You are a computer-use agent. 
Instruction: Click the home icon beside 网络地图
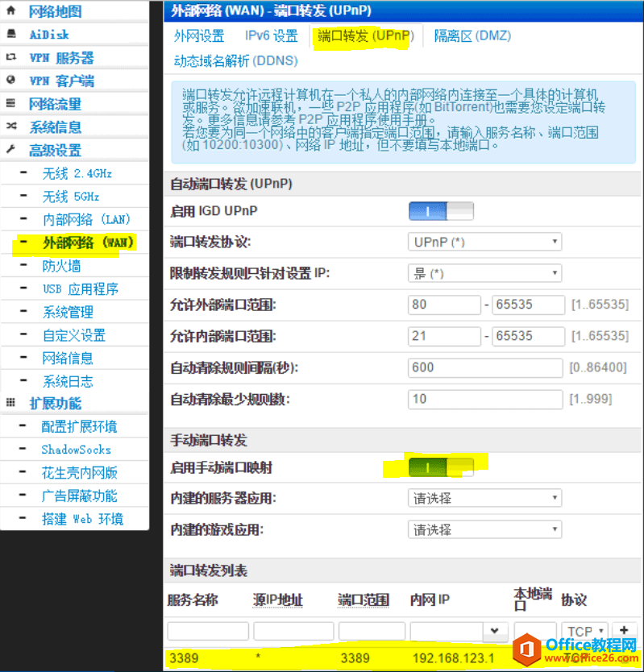pyautogui.click(x=11, y=10)
